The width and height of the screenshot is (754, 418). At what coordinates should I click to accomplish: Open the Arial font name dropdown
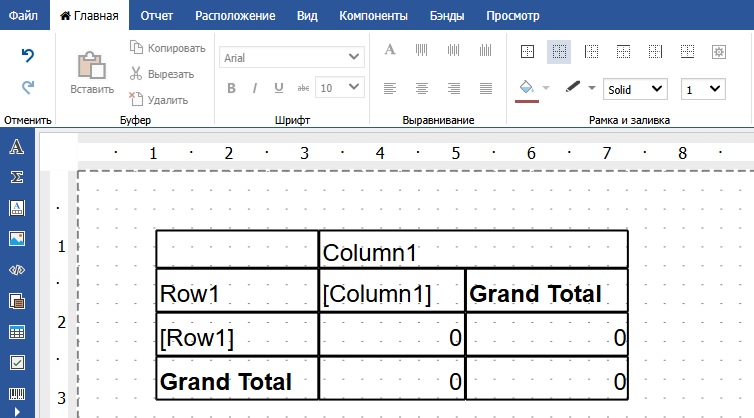click(291, 58)
